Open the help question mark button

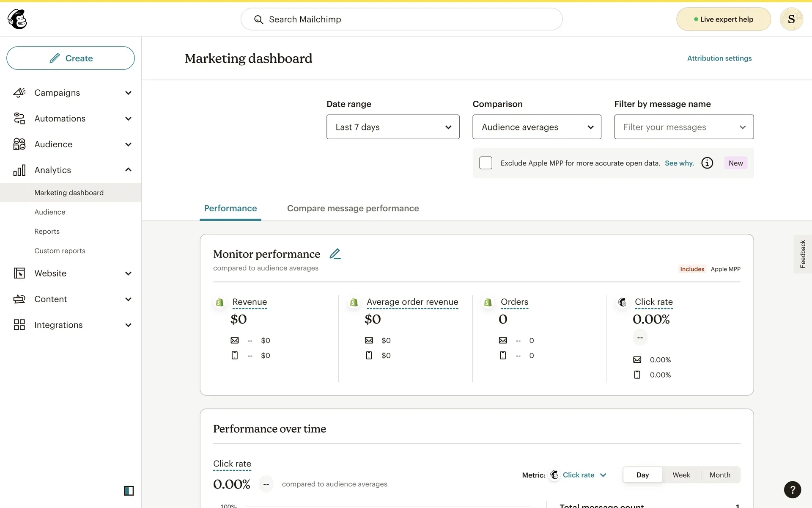point(792,490)
